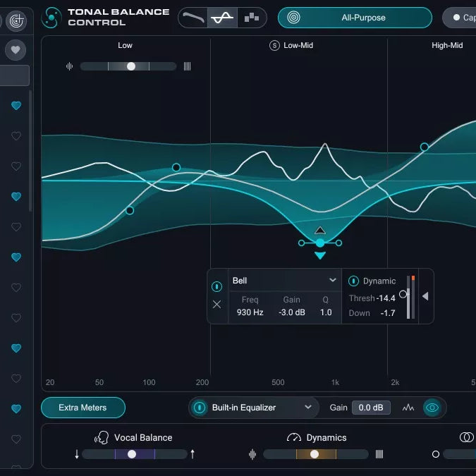The width and height of the screenshot is (476, 476).
Task: Toggle the fourth heart, filled blue
Action: pos(16,197)
